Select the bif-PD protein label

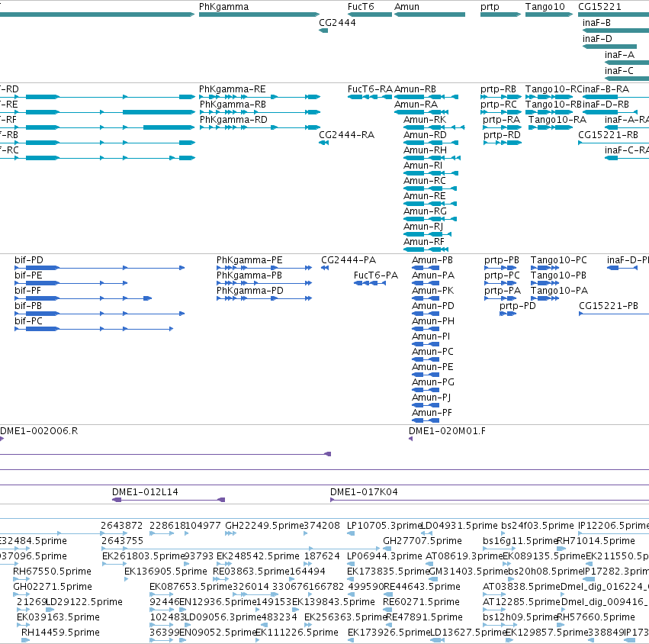(28, 260)
